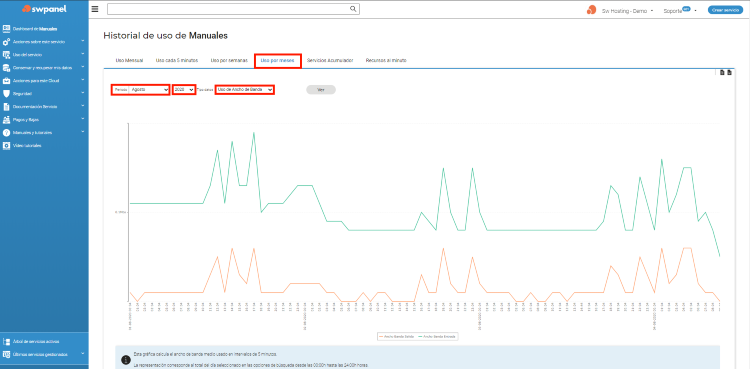Toggle the hamburger menu icon
The width and height of the screenshot is (750, 369).
[x=95, y=9]
